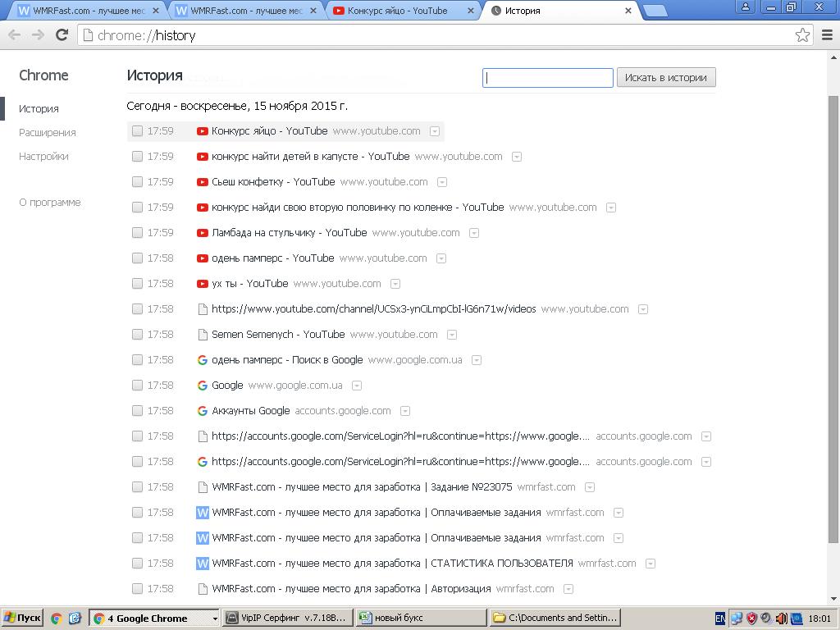Viewport: 840px width, 630px height.
Task: Click WMRFast favicon for 'СТАТИСТИКА ПОЛЬЗОВАТЕЛЯ' entry
Action: click(x=203, y=564)
